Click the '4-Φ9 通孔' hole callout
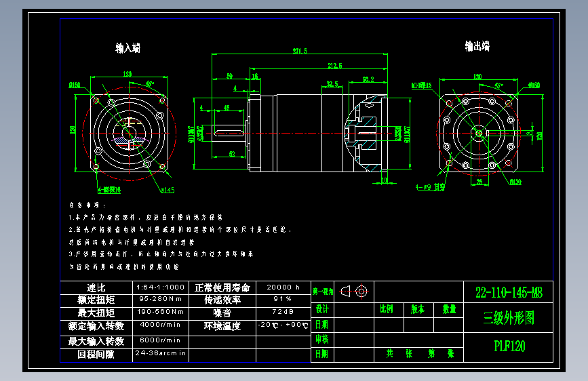 click(x=430, y=186)
